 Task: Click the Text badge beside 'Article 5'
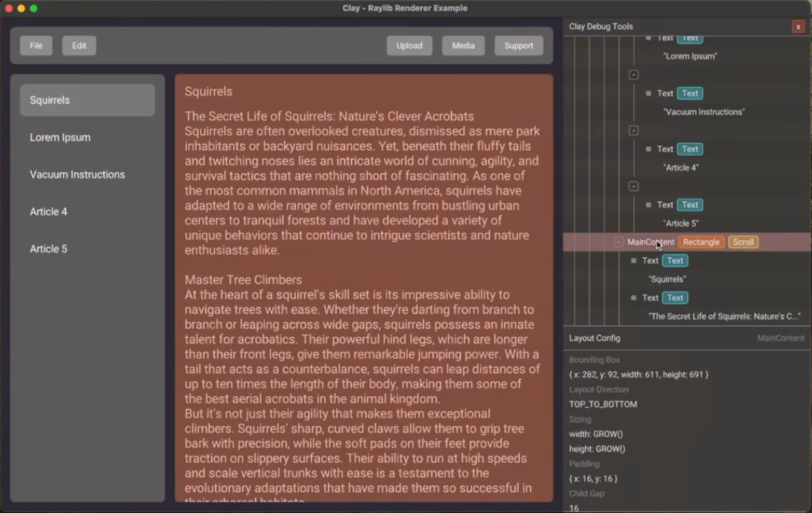click(x=690, y=204)
